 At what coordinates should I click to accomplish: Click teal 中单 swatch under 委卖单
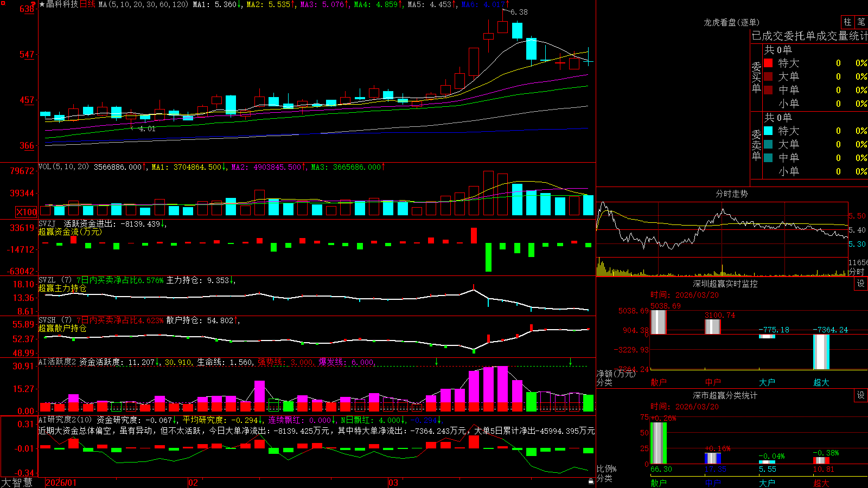(768, 158)
